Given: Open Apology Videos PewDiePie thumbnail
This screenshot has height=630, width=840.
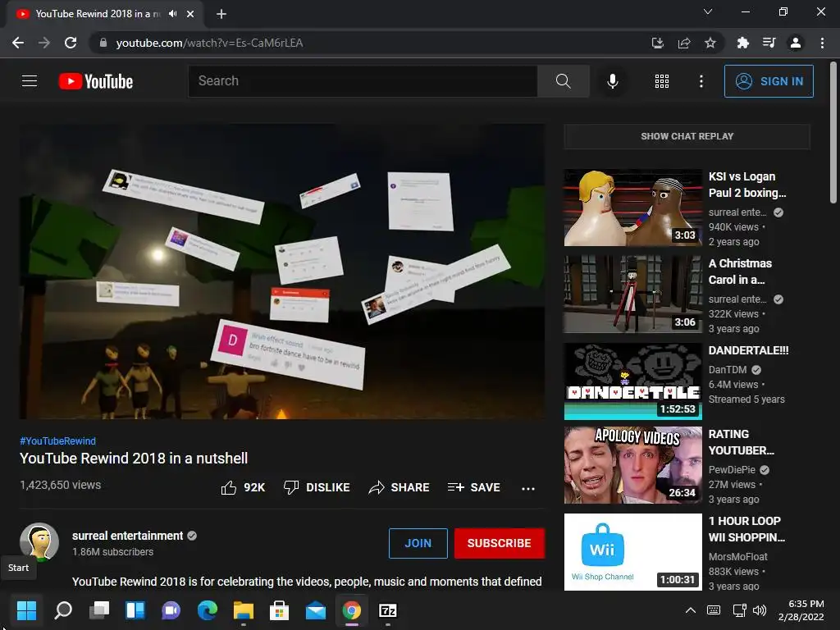Looking at the screenshot, I should (632, 465).
